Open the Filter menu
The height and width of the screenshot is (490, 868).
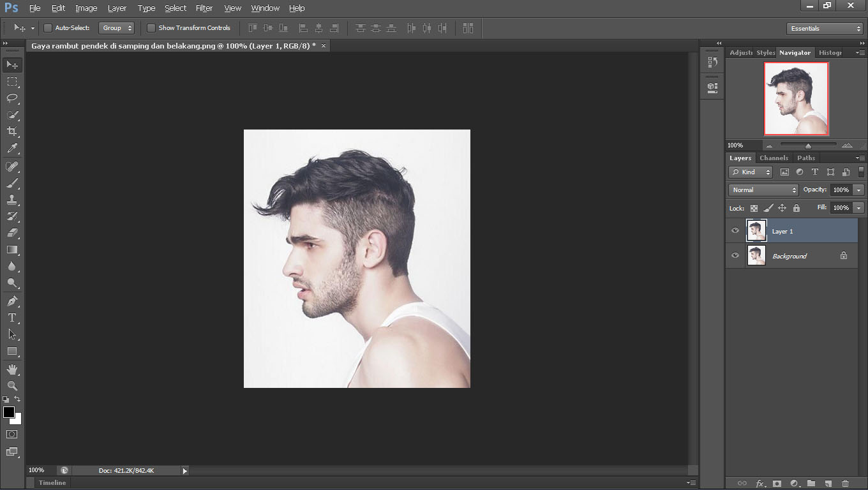[204, 8]
